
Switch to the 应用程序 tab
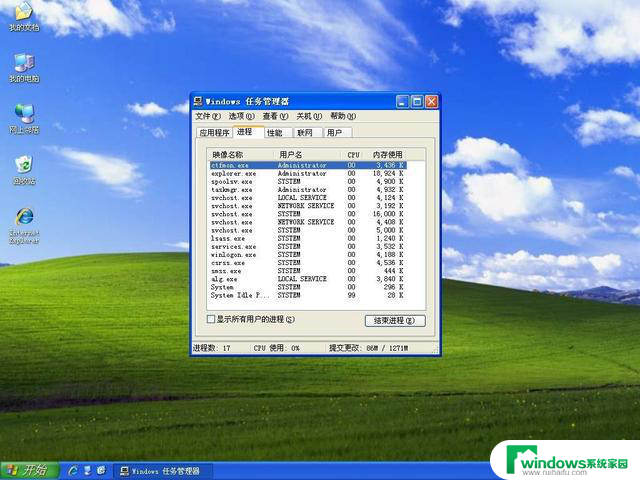coord(214,133)
